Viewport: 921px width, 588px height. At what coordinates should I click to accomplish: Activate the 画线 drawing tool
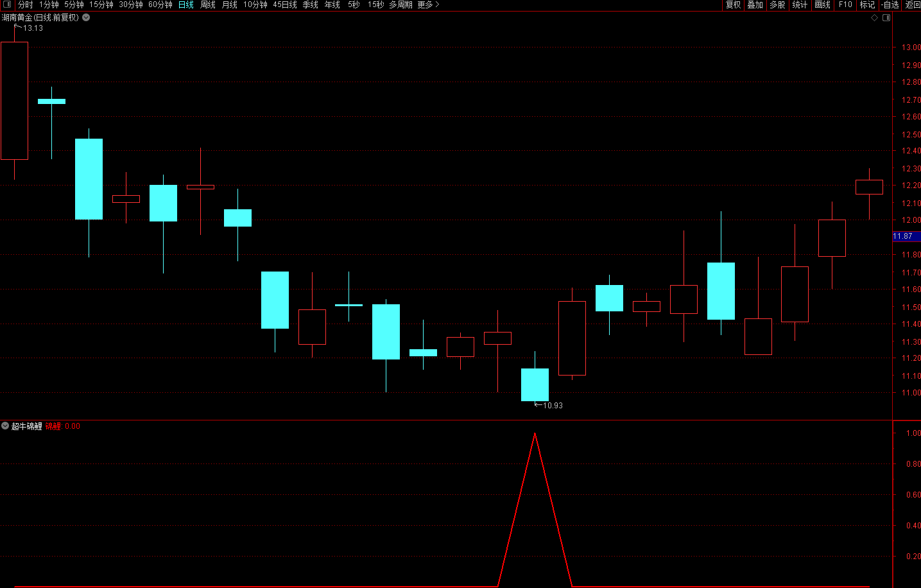pyautogui.click(x=823, y=4)
